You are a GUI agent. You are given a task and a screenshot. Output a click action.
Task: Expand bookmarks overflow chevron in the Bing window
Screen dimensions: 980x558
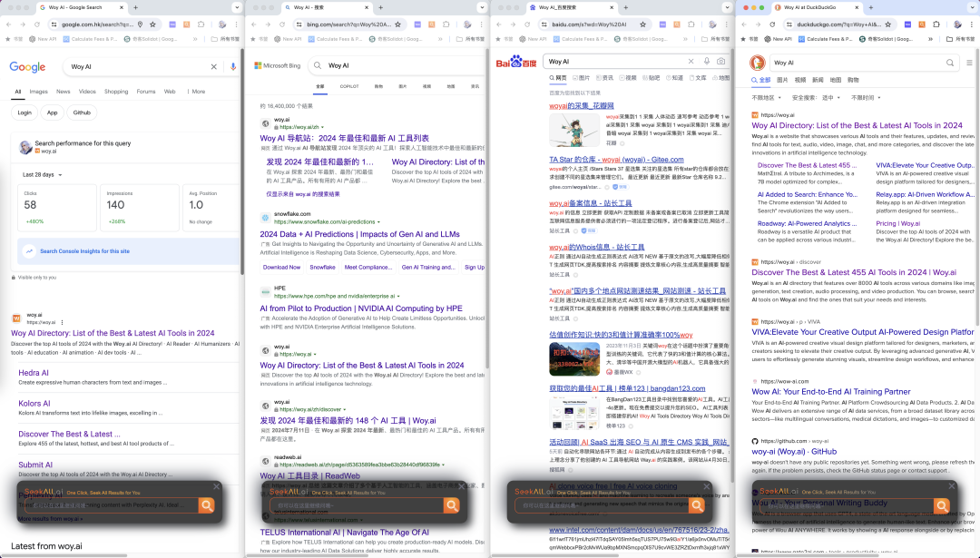coord(440,39)
